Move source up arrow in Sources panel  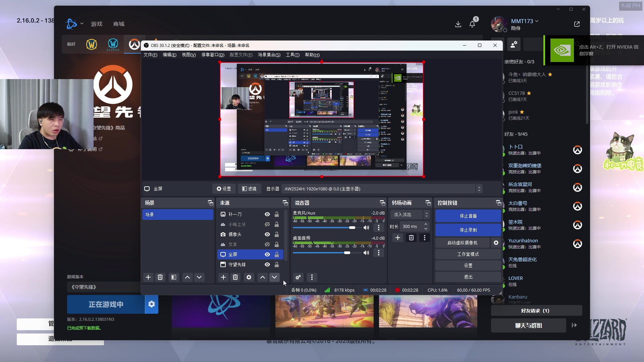click(x=263, y=277)
